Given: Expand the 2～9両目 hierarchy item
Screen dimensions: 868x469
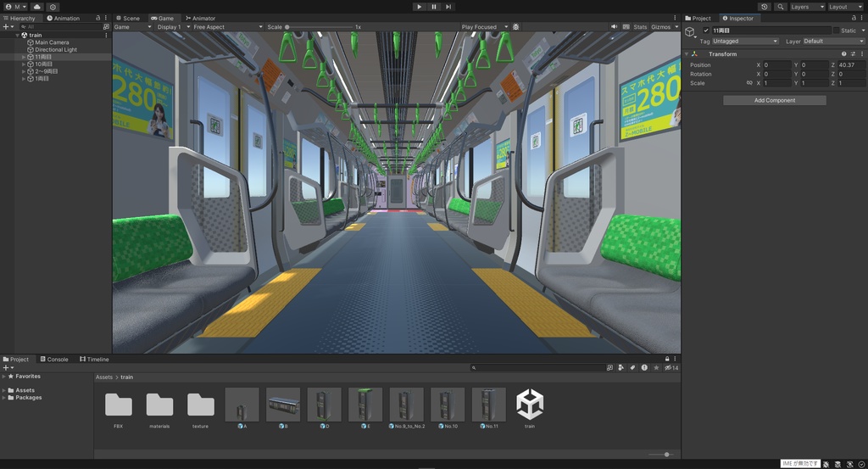Looking at the screenshot, I should click(x=24, y=71).
